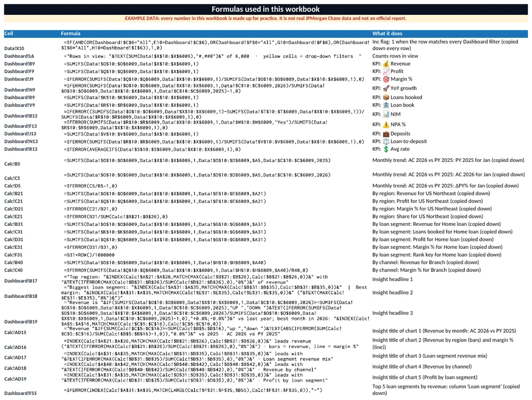Select the "=B31+ROW()/1000000" formula

[x=89, y=255]
